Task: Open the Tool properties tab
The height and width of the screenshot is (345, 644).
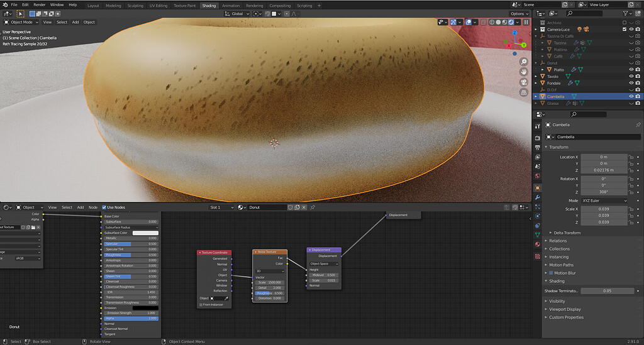Action: [x=537, y=126]
